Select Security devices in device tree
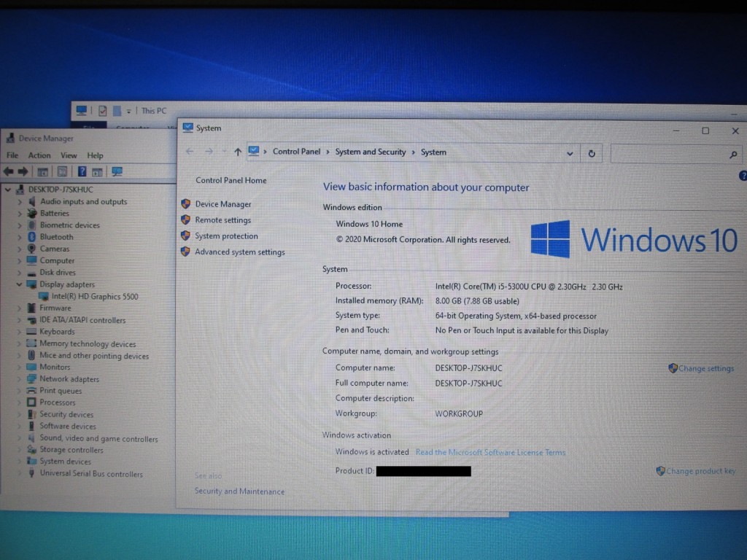The height and width of the screenshot is (560, 747). [66, 414]
